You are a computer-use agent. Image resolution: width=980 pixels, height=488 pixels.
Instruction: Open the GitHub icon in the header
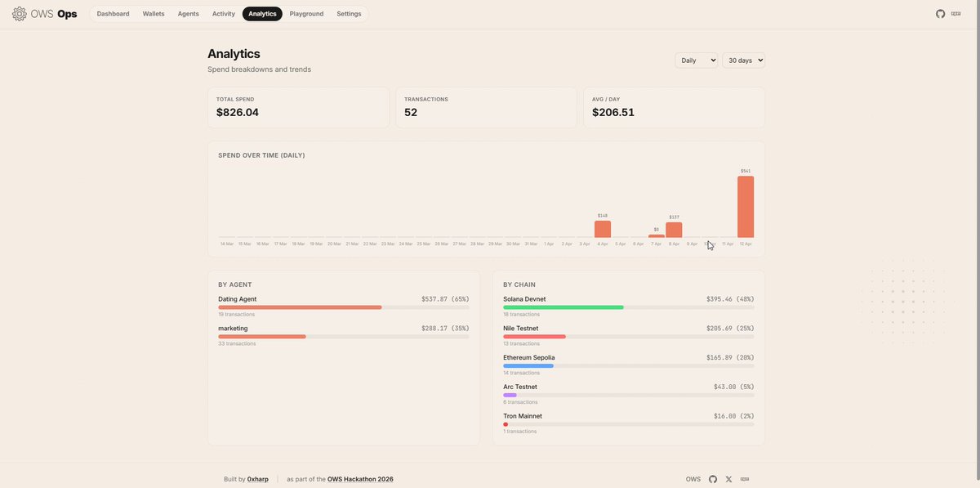tap(941, 14)
